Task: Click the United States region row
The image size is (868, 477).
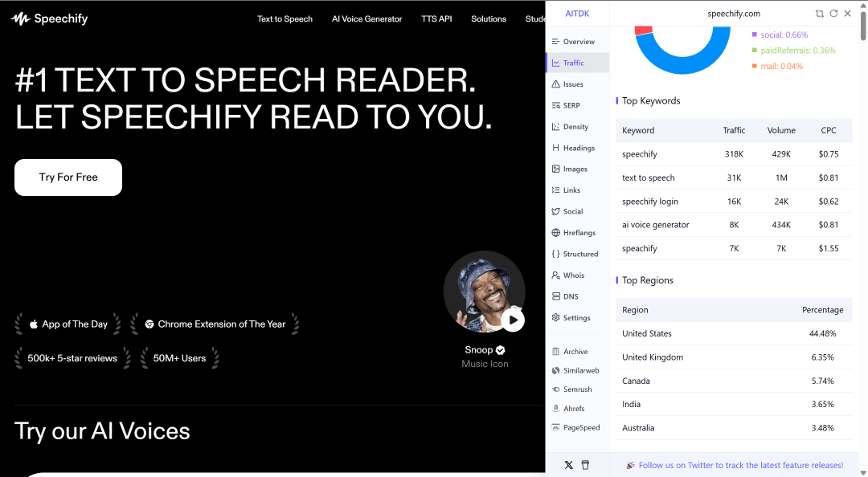Action: tap(734, 334)
